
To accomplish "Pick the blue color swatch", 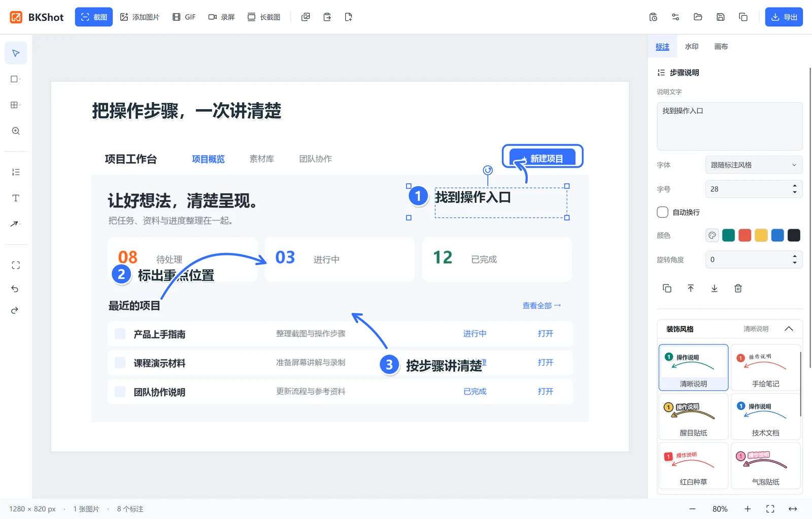I will pos(777,235).
